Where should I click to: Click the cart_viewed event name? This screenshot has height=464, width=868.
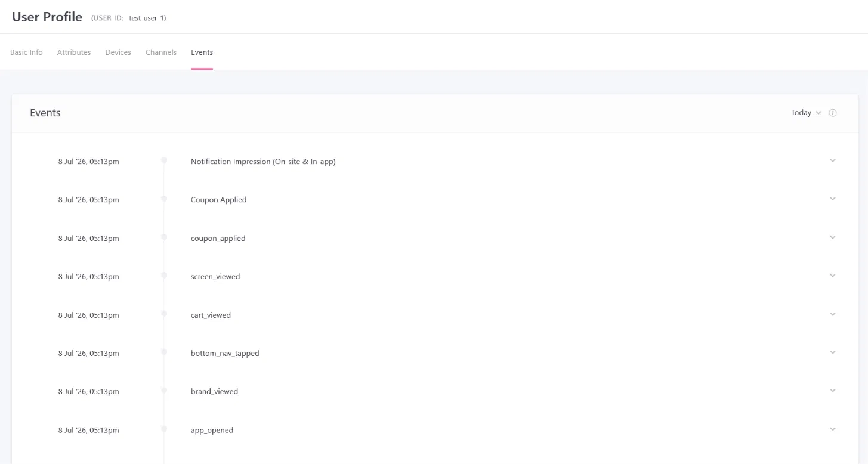tap(211, 315)
